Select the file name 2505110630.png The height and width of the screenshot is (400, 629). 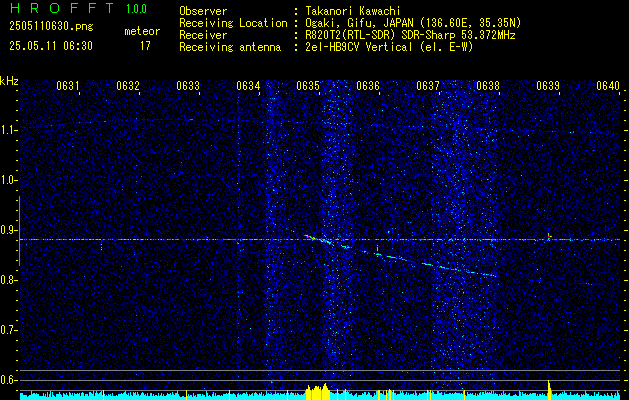tap(51, 27)
